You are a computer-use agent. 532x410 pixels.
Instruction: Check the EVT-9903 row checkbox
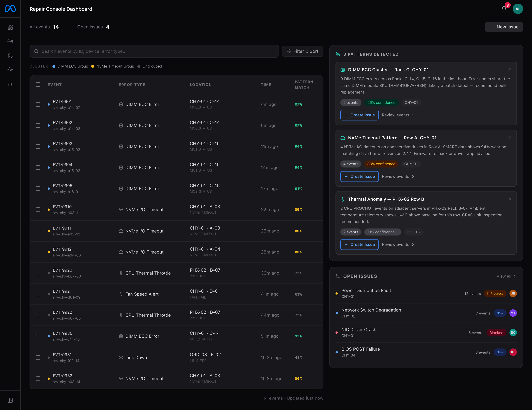38,147
